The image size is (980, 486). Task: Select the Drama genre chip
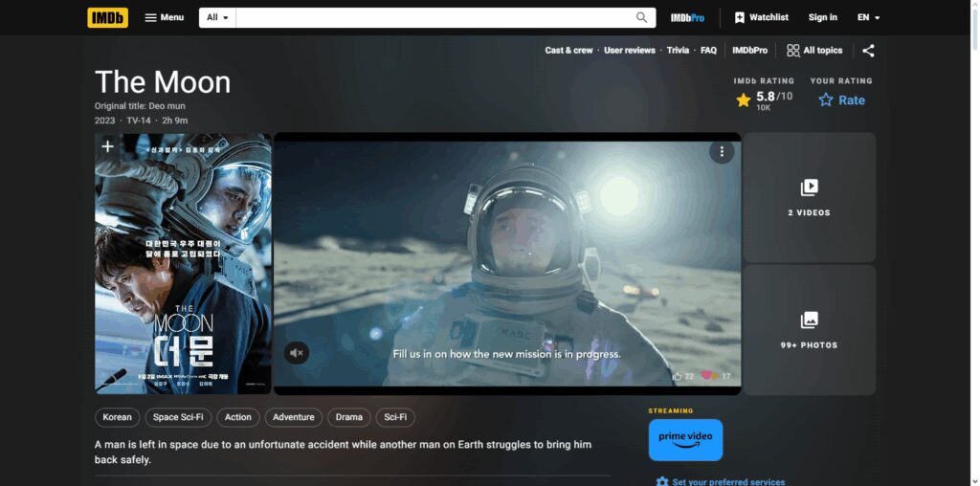[x=348, y=417]
